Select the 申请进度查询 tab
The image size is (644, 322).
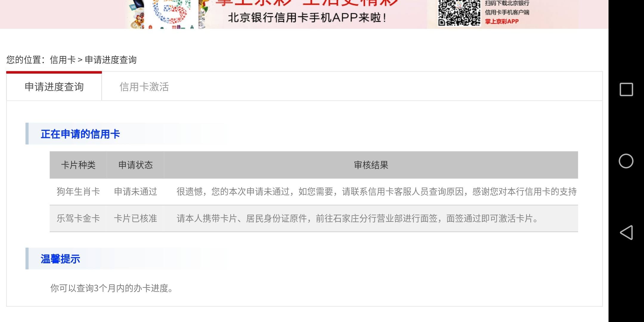pyautogui.click(x=54, y=87)
